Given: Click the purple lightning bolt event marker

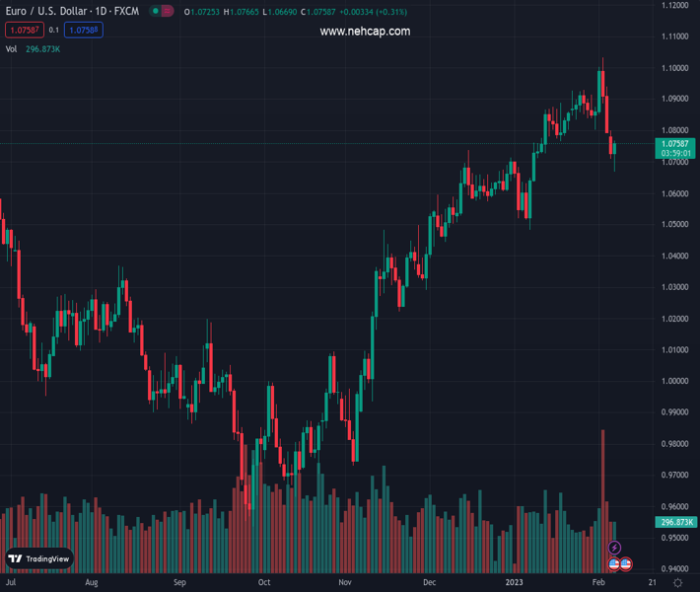Looking at the screenshot, I should pos(615,548).
